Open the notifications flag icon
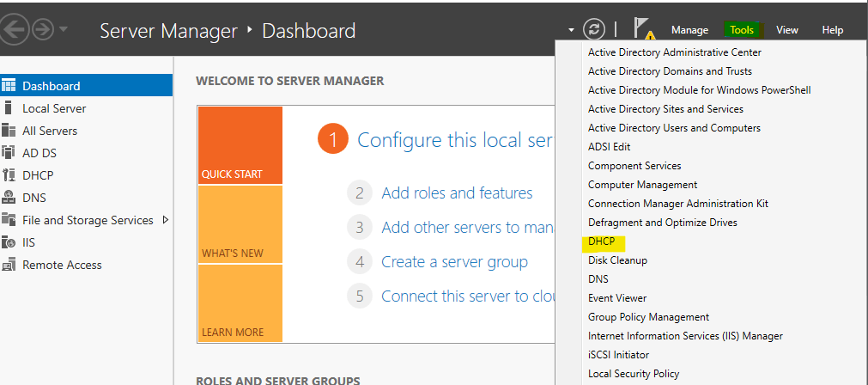Screen dimensions: 868x385 tap(642, 29)
